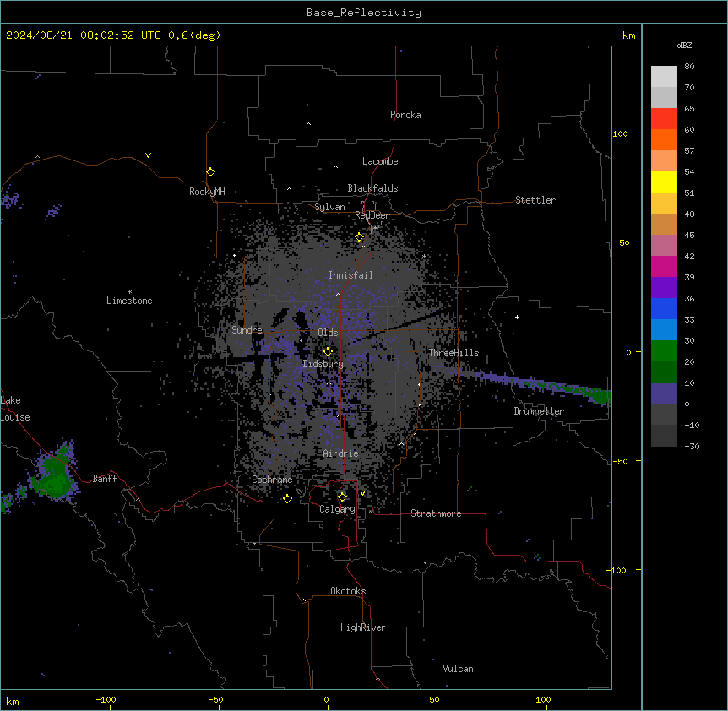This screenshot has height=711, width=728.
Task: Click the yellow 54 dBZ legend swatch
Action: 664,182
